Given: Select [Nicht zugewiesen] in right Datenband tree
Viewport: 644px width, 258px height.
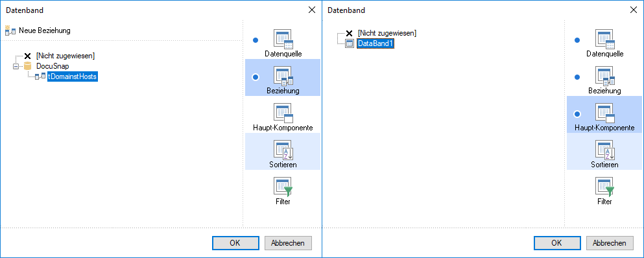Looking at the screenshot, I should point(387,33).
